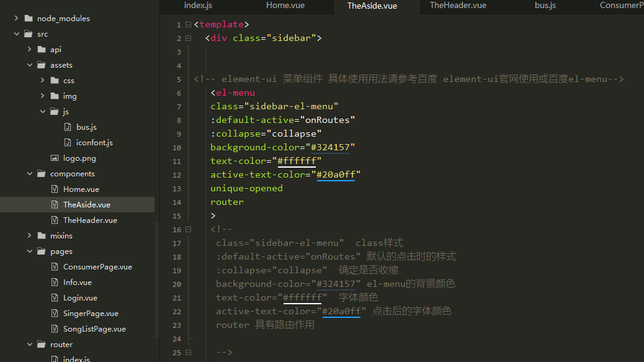The height and width of the screenshot is (362, 644).
Task: Click color value #324157 on line 10
Action: pos(330,148)
